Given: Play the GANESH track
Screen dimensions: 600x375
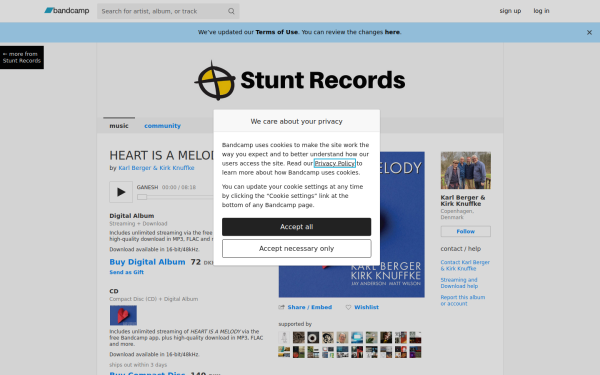Looking at the screenshot, I should (x=121, y=192).
